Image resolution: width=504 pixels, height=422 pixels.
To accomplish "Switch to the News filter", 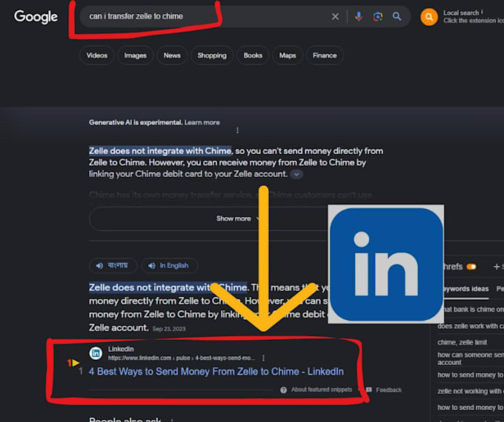I will tap(172, 56).
